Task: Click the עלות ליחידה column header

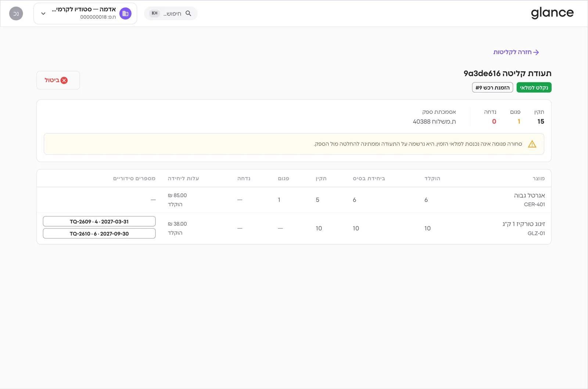Action: (x=183, y=179)
